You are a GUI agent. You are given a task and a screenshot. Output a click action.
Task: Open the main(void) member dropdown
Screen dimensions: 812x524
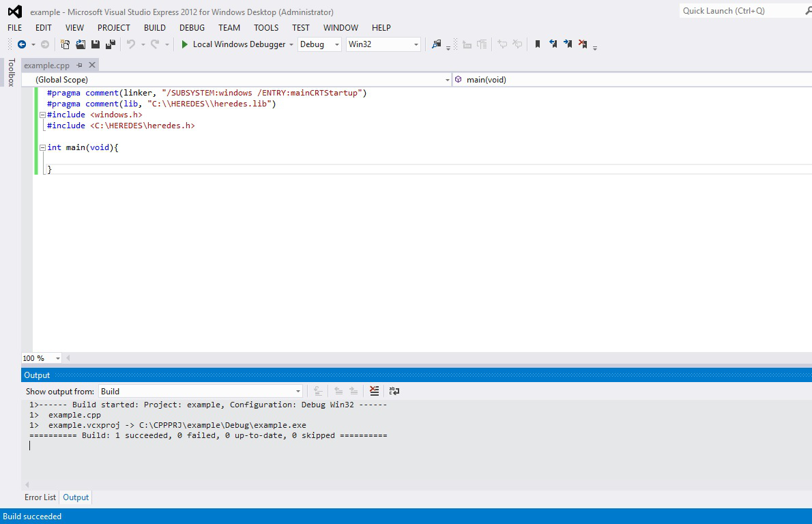(x=633, y=80)
